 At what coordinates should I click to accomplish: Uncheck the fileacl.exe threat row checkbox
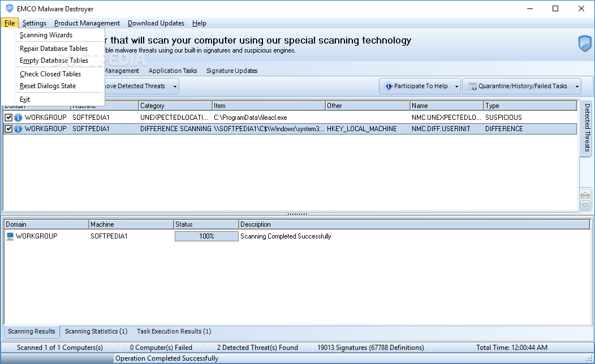[x=8, y=118]
